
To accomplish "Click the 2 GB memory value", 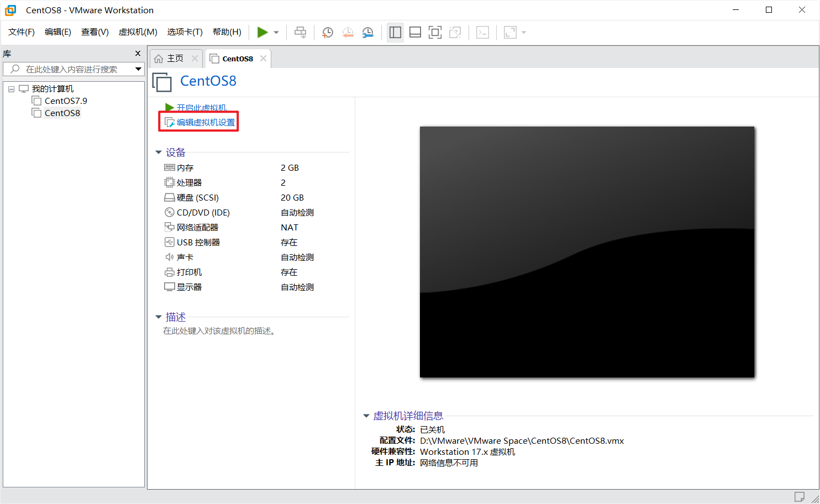I will 290,168.
